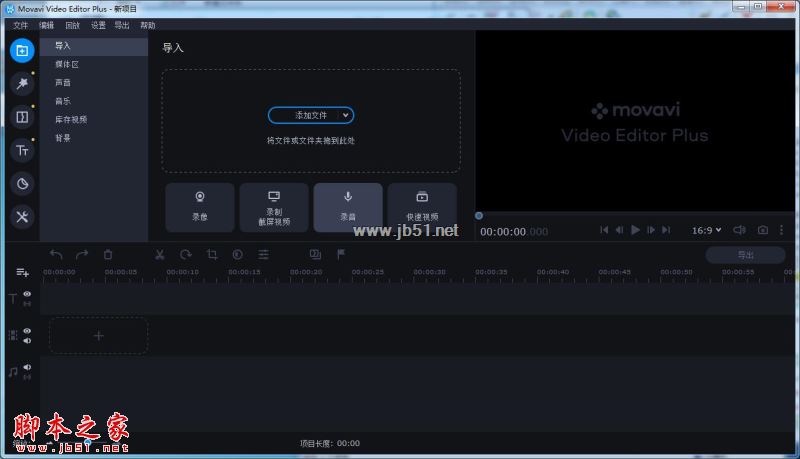Hide the title track with eye icon
800x459 pixels.
[27, 294]
